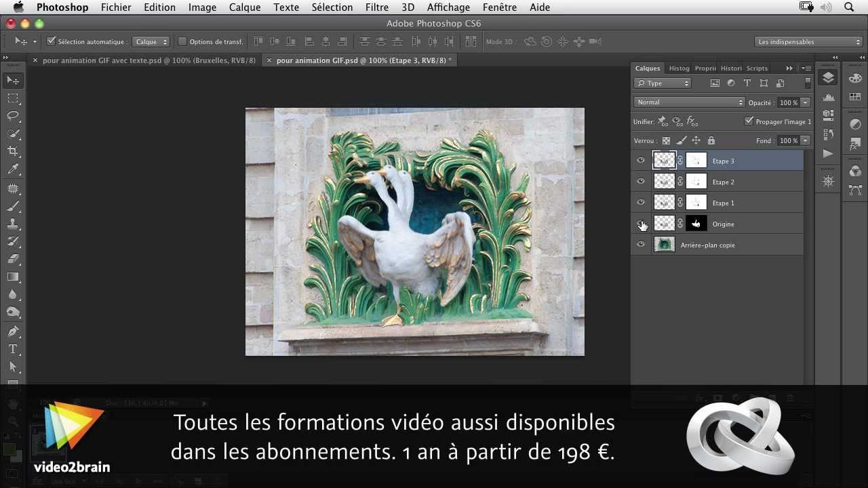Select the Move tool

(x=13, y=80)
